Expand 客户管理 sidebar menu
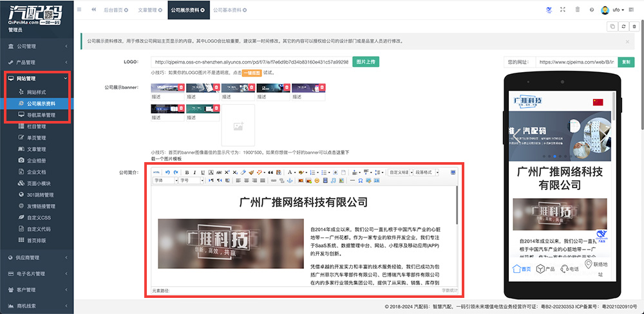The width and height of the screenshot is (644, 314). click(37, 290)
